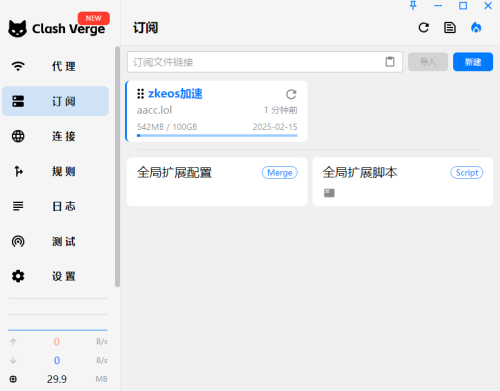
Task: Paste from clipboard icon in link field
Action: click(390, 62)
